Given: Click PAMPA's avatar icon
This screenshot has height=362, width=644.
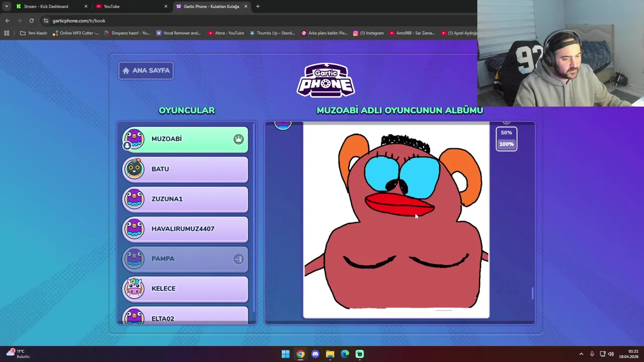Looking at the screenshot, I should click(x=134, y=259).
